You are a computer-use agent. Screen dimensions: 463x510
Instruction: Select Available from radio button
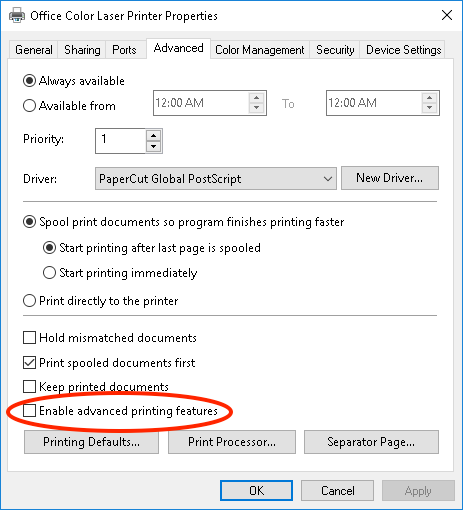tap(29, 106)
